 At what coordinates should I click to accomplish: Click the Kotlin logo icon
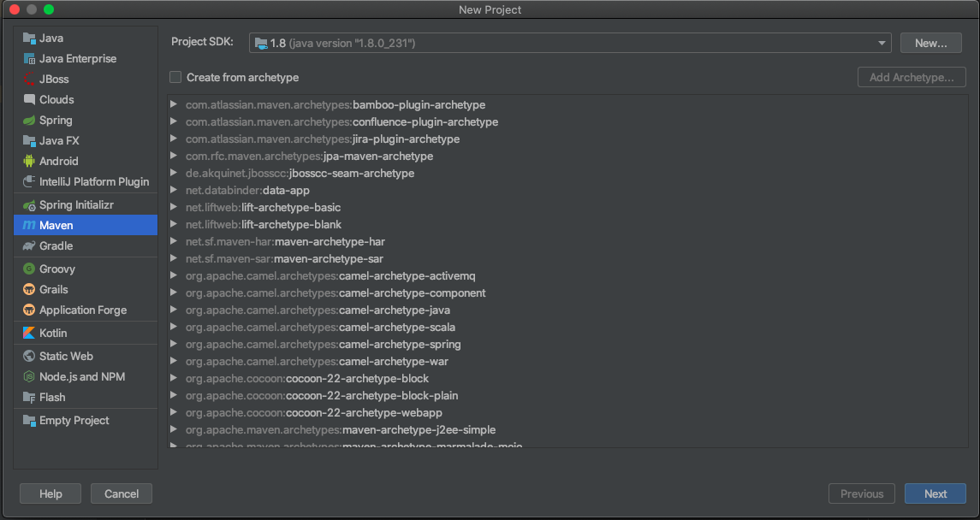coord(29,334)
